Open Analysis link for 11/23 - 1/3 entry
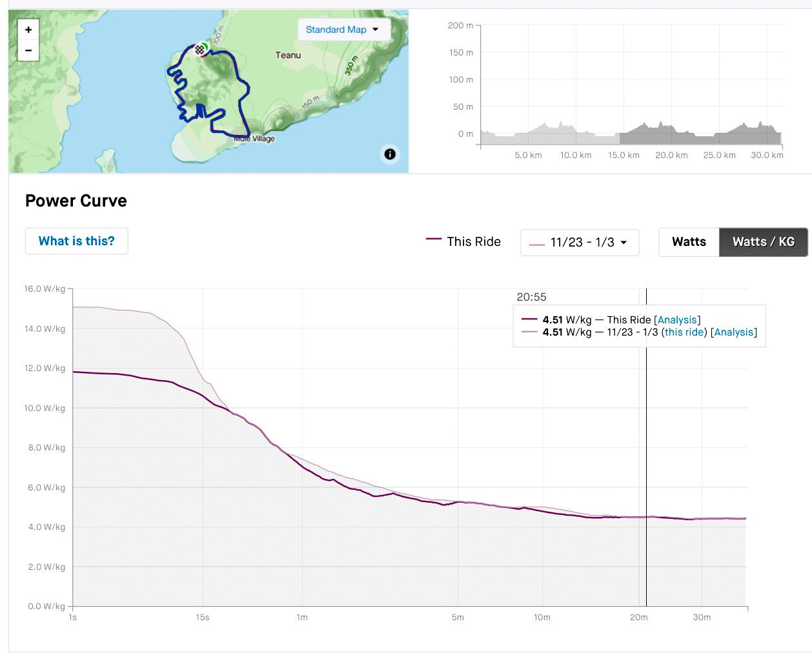This screenshot has height=668, width=812. tap(734, 332)
